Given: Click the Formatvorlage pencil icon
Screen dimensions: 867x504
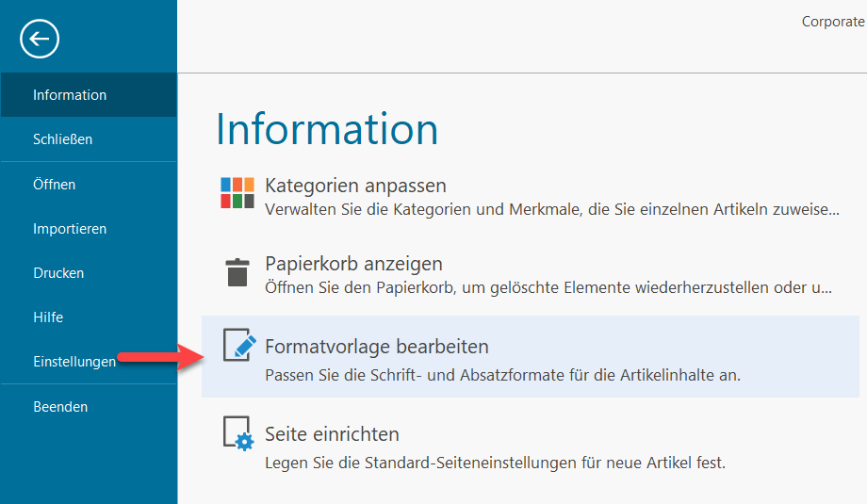Looking at the screenshot, I should [238, 345].
